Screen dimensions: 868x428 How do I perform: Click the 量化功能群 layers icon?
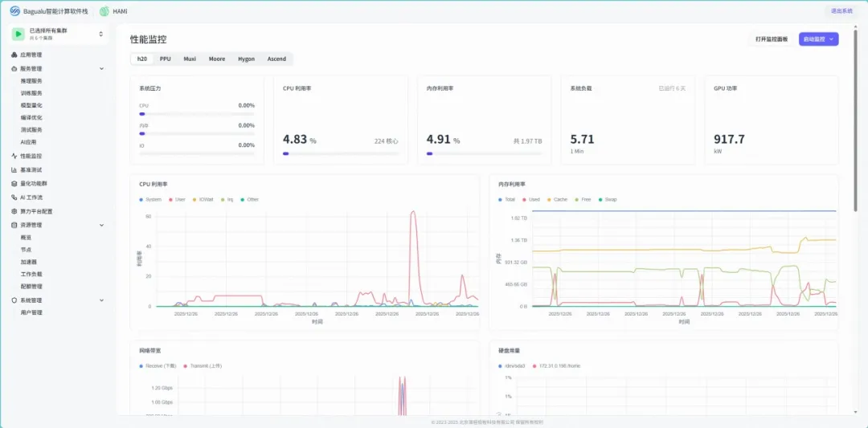pyautogui.click(x=14, y=184)
